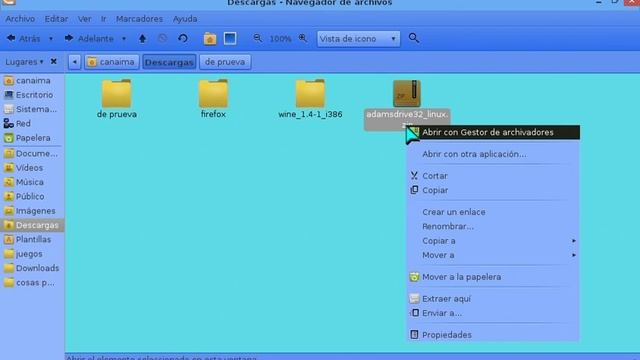
Task: Open Propiedades from the context menu
Action: (493, 335)
